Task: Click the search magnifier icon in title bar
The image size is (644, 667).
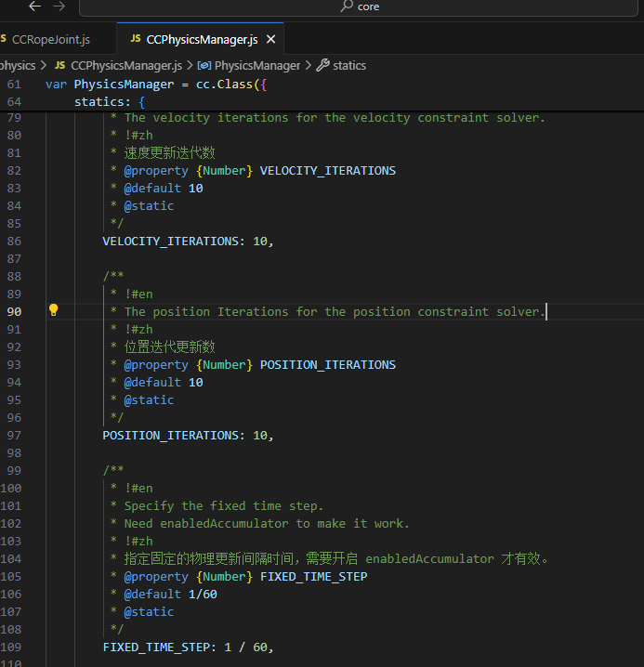Action: pyautogui.click(x=348, y=7)
